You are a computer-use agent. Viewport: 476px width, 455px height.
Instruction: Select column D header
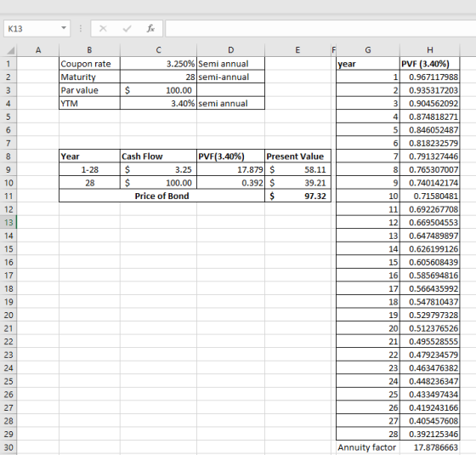coord(230,50)
